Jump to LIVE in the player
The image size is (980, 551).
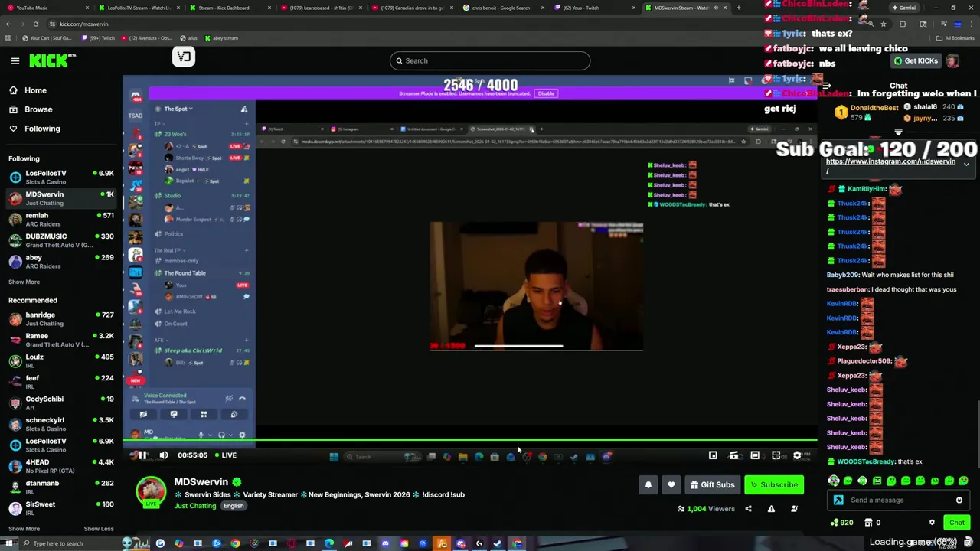click(224, 455)
